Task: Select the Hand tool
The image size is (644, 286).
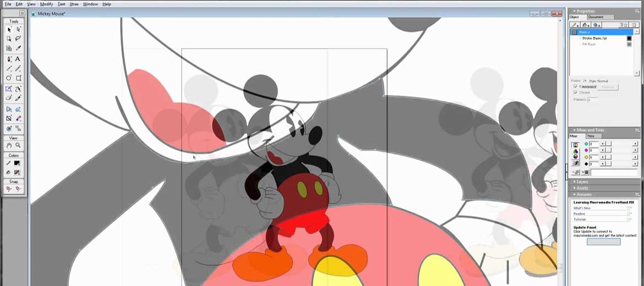Action: click(x=9, y=145)
